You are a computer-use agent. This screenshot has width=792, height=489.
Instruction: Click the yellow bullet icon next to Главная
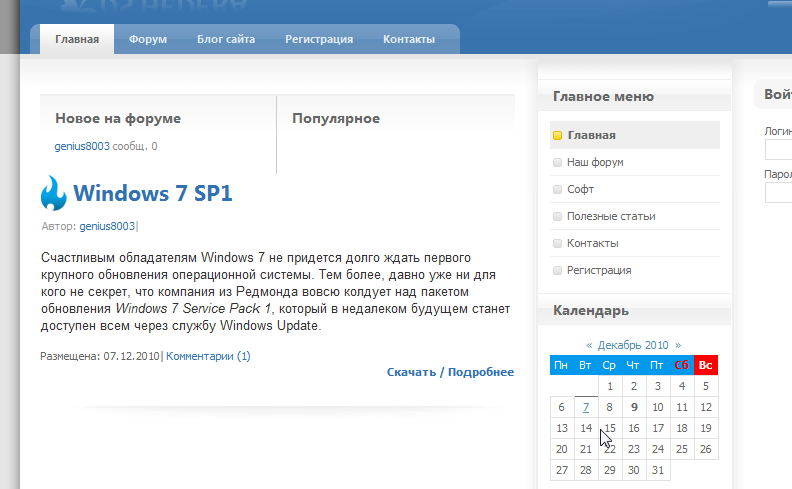[x=558, y=135]
